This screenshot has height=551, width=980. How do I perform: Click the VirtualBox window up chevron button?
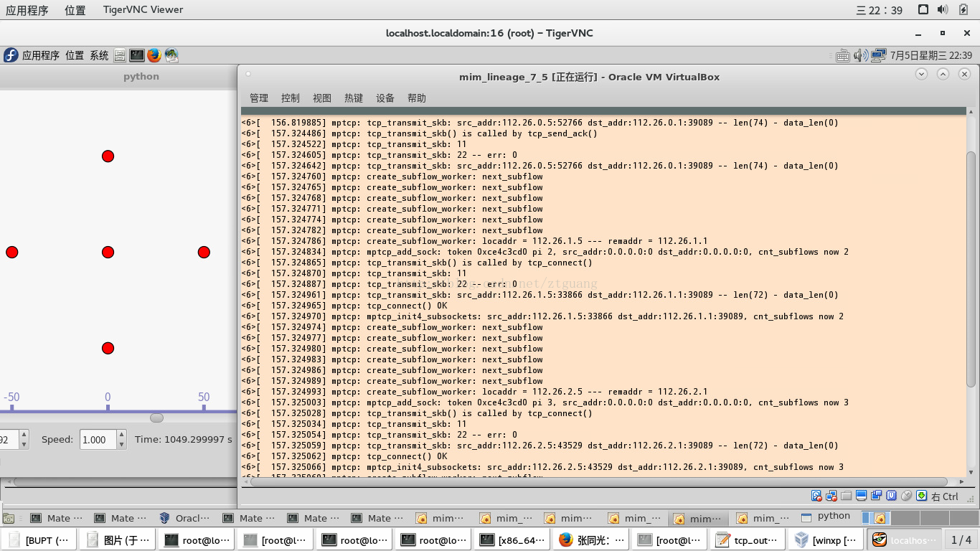(x=943, y=74)
